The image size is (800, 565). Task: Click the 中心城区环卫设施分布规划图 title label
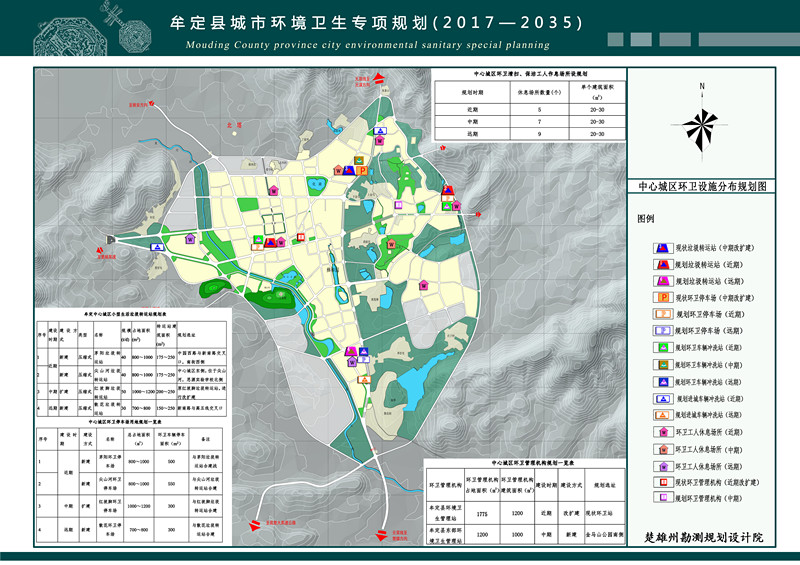(x=700, y=186)
